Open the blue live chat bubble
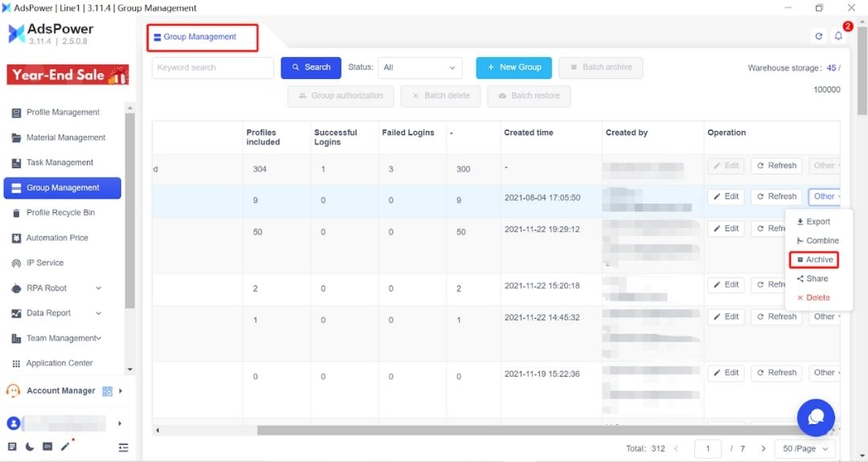Screen dimensions: 868x462 (816, 418)
